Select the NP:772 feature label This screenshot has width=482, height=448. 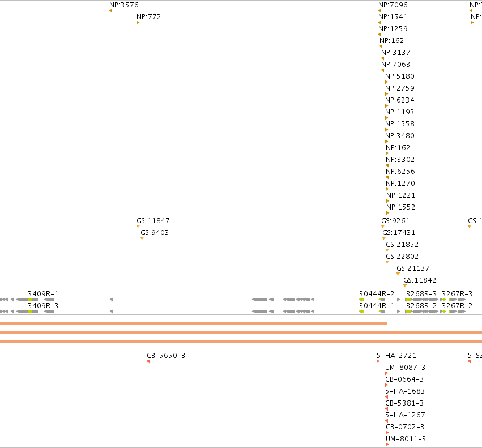[149, 17]
